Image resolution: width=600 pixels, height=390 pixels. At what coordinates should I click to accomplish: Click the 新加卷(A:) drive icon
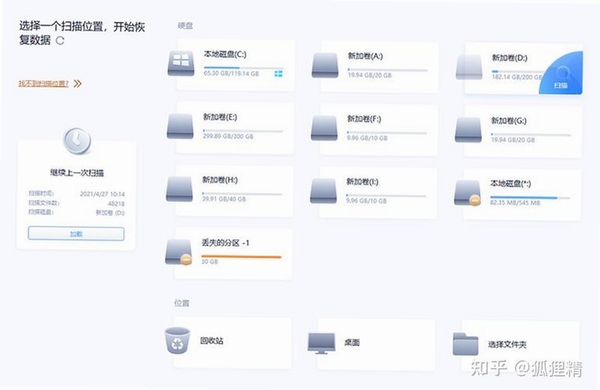coord(325,65)
